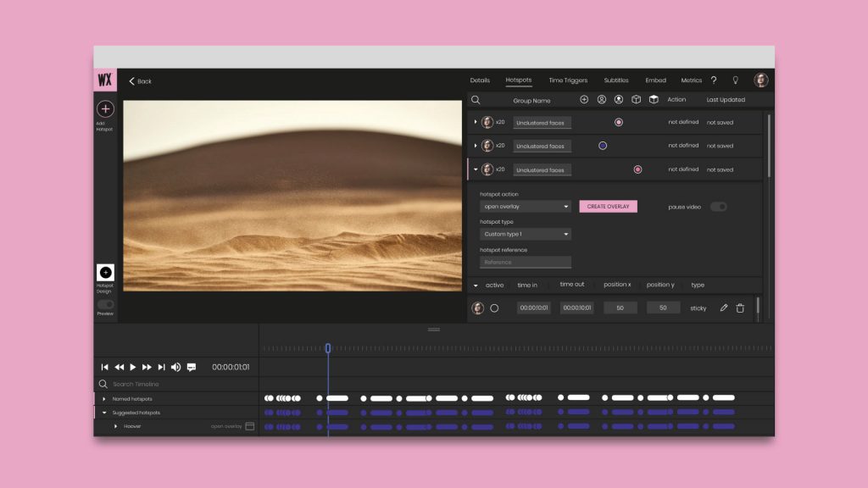The image size is (868, 488).
Task: Open the Hotspots tab
Action: click(518, 80)
